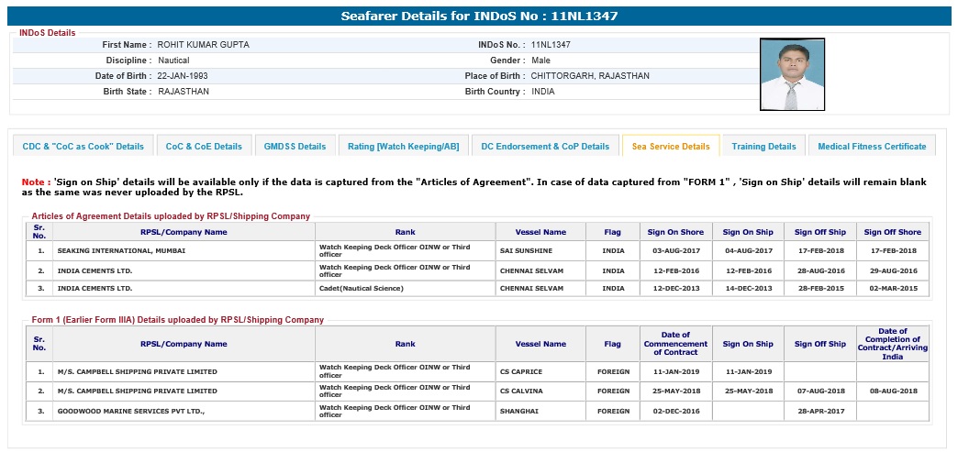Click the CHITTORGARH, RAJASTHAN place of birth value
980x452 pixels.
tap(590, 76)
